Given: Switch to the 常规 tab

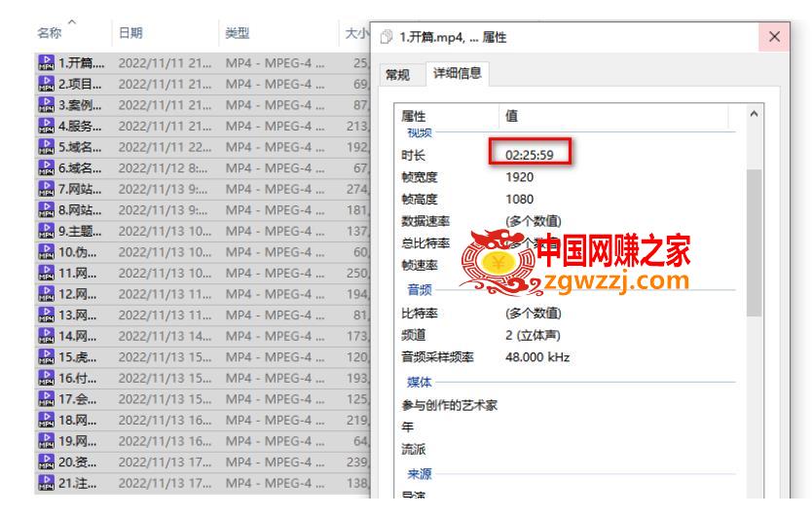Looking at the screenshot, I should click(x=397, y=75).
